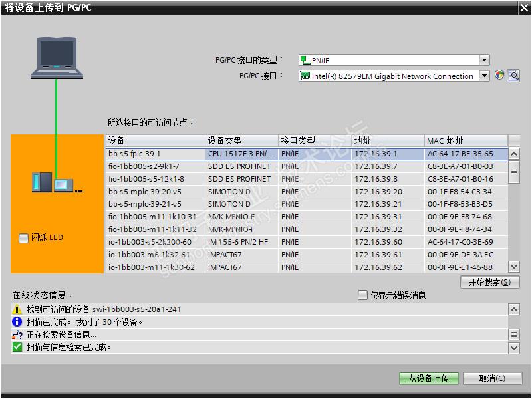The height and width of the screenshot is (399, 532).
Task: Click the 开始搜索 start search button
Action: pyautogui.click(x=489, y=282)
